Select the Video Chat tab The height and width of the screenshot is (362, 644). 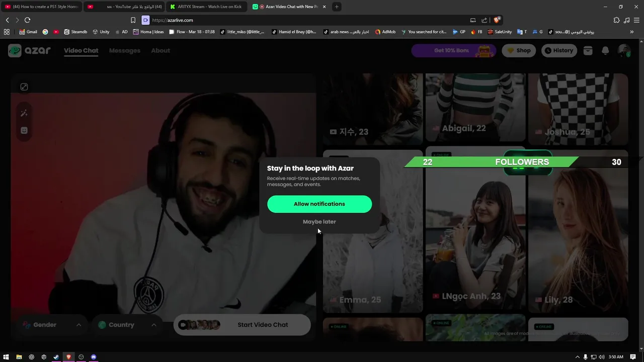tap(81, 50)
